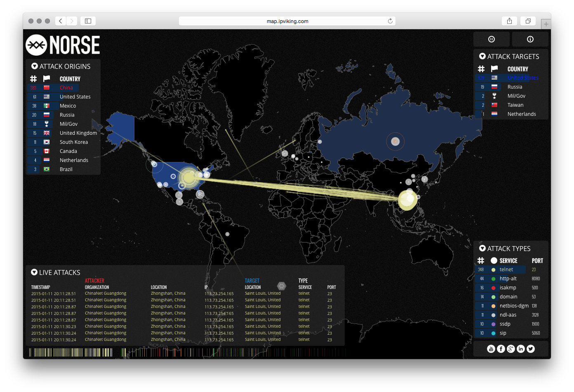This screenshot has width=574, height=392.
Task: Click the Facebook icon
Action: pyautogui.click(x=501, y=348)
